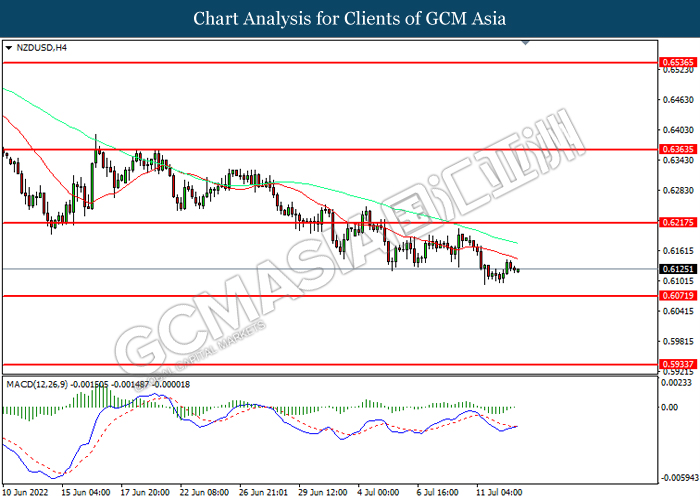
Task: Click the 29 Jun 12:00 time label
Action: 323,492
